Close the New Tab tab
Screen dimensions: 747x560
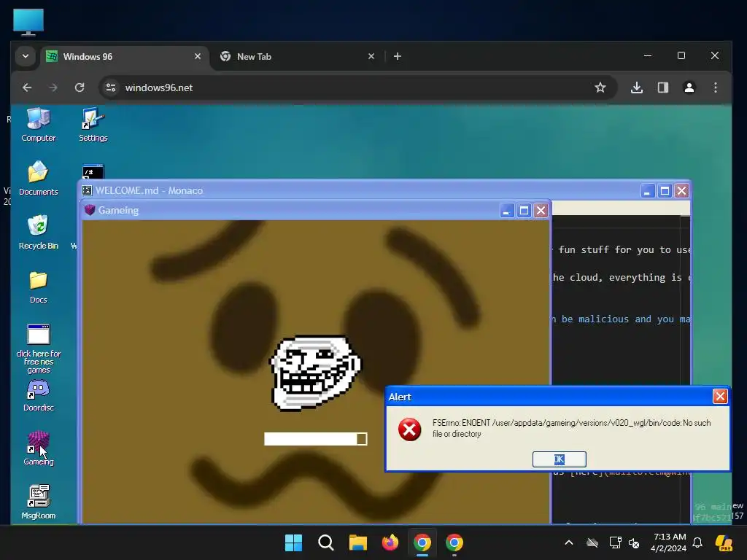pos(371,56)
